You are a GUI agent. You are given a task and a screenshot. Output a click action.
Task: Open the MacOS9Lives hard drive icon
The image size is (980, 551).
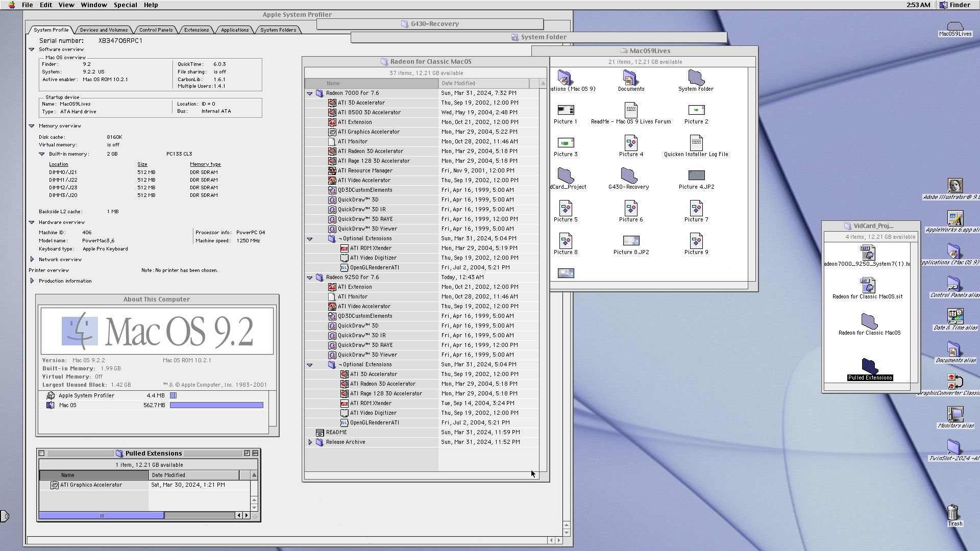954,26
